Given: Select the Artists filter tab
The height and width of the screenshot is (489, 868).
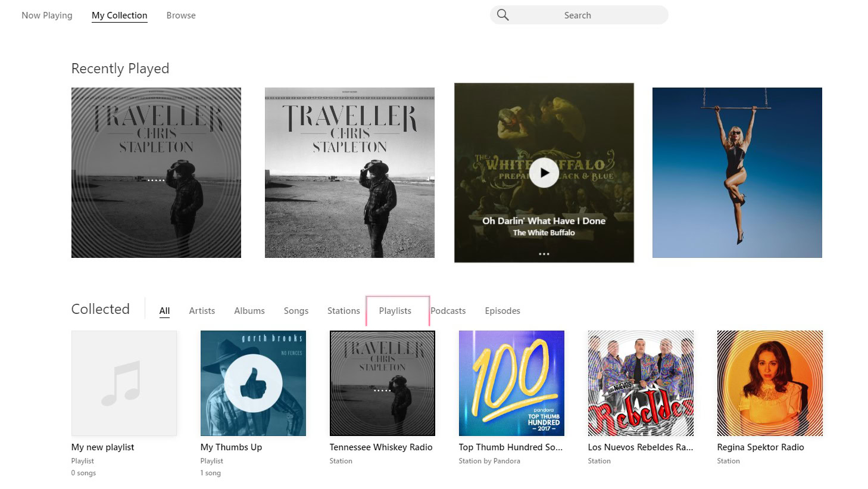Looking at the screenshot, I should (202, 311).
